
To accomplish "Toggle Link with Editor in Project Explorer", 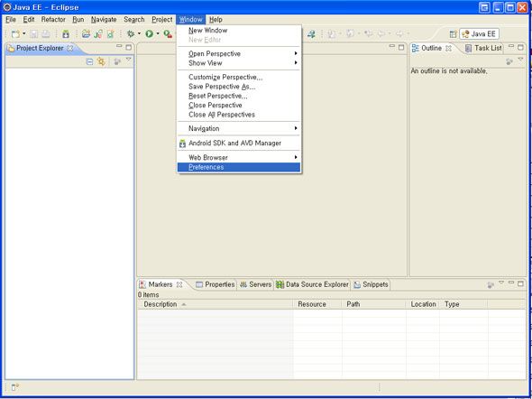I will point(101,61).
